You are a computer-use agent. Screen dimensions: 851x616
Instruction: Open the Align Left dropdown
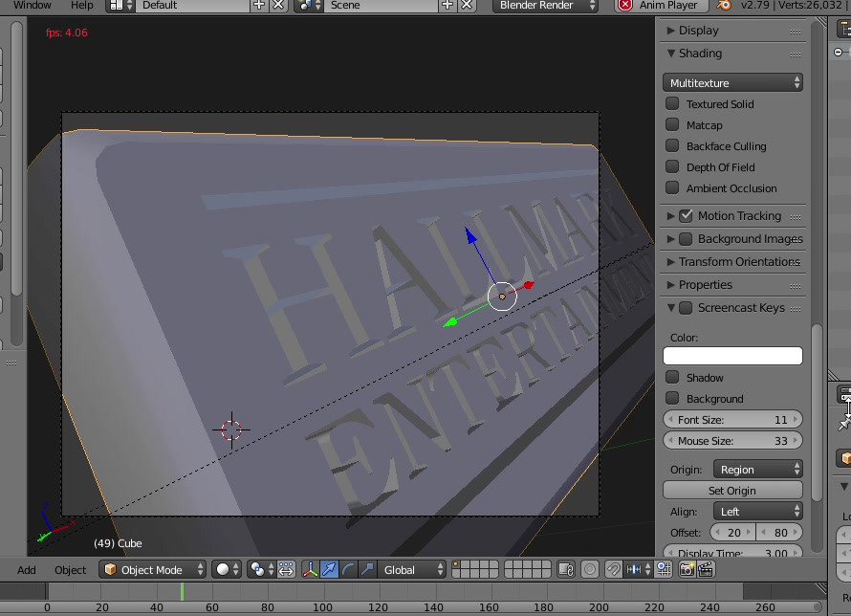757,512
